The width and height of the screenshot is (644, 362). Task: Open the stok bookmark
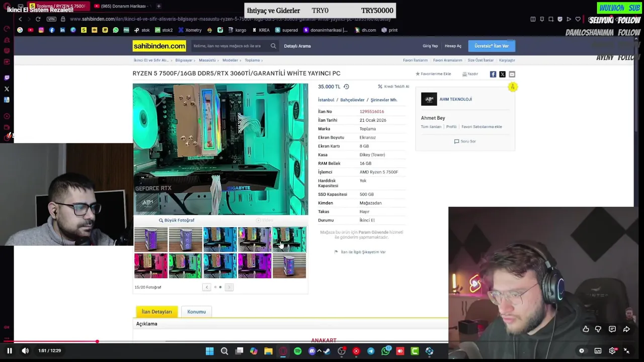(x=141, y=30)
